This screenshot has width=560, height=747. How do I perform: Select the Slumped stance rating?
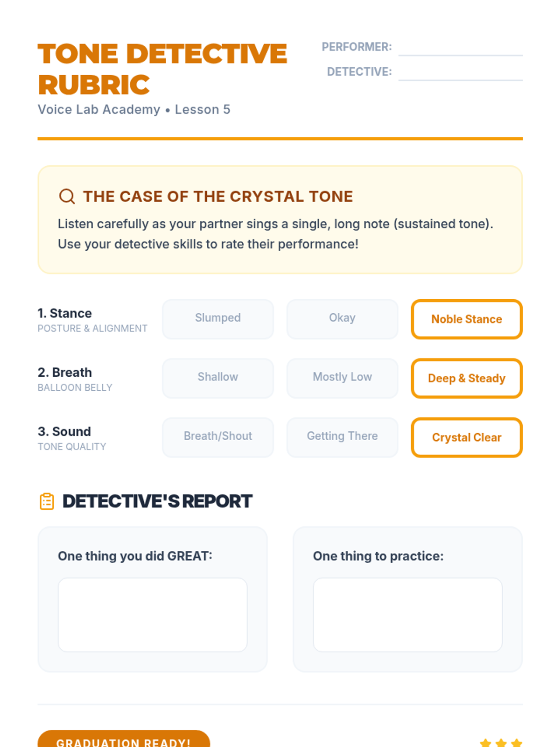218,319
